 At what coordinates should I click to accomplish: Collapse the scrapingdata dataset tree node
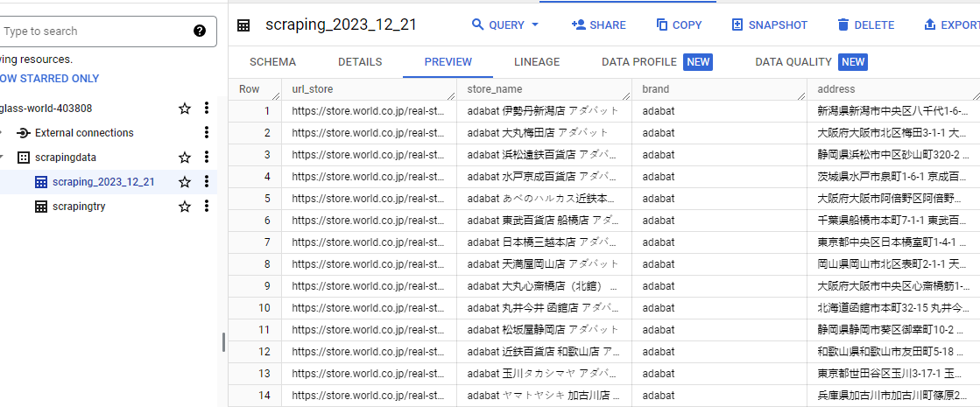[3, 158]
